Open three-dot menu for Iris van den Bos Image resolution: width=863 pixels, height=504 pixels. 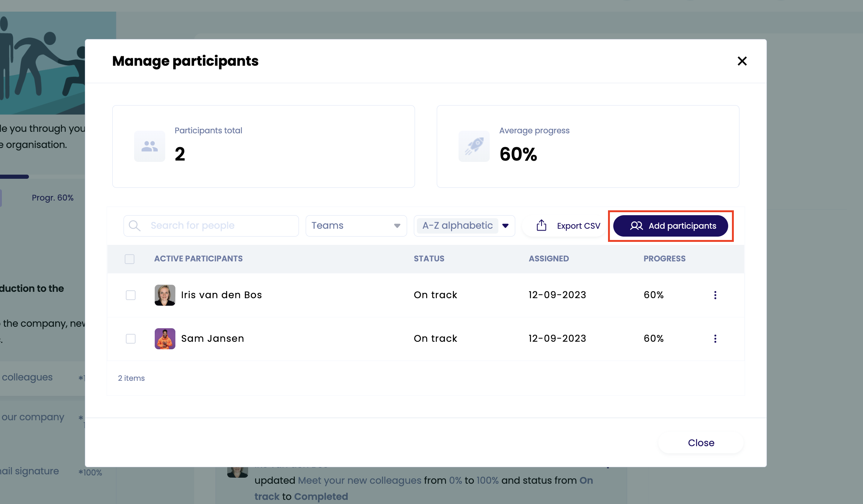(x=715, y=295)
